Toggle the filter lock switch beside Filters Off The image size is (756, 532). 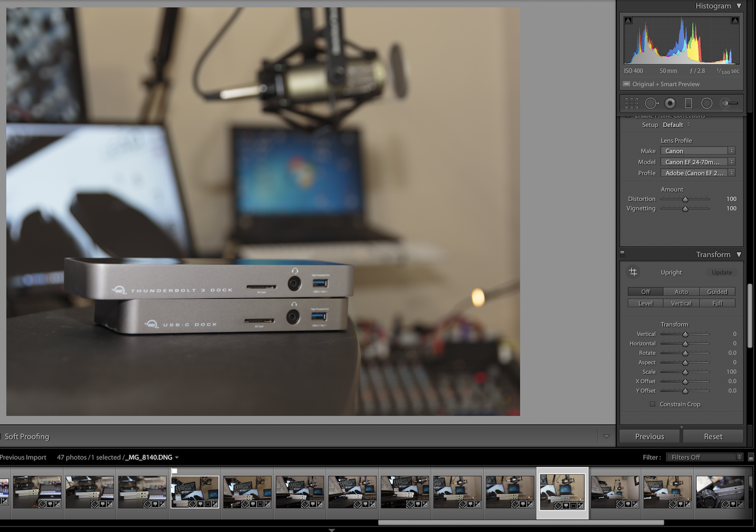tap(751, 457)
